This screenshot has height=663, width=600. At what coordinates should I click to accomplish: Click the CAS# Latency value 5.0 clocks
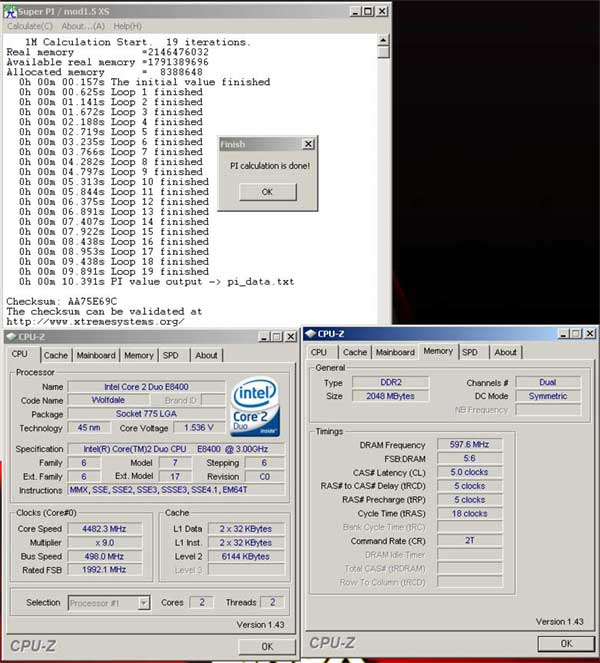(469, 472)
